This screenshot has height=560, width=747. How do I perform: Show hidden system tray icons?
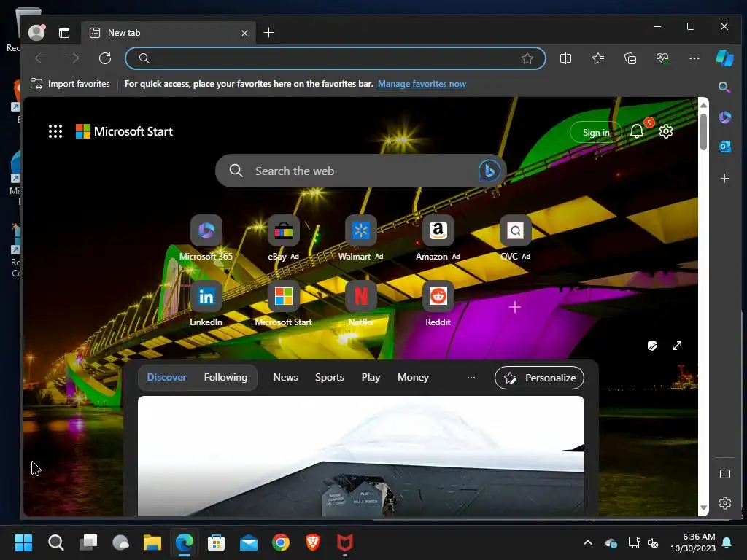tap(588, 542)
